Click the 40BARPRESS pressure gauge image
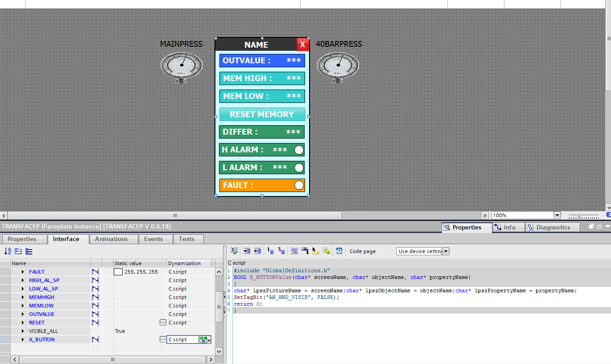The height and width of the screenshot is (364, 611). (x=338, y=67)
